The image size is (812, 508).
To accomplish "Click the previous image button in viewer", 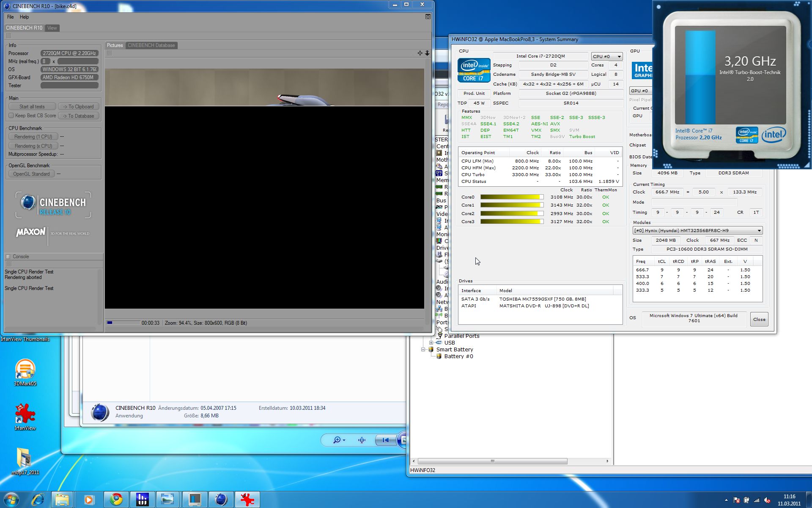I will point(385,440).
